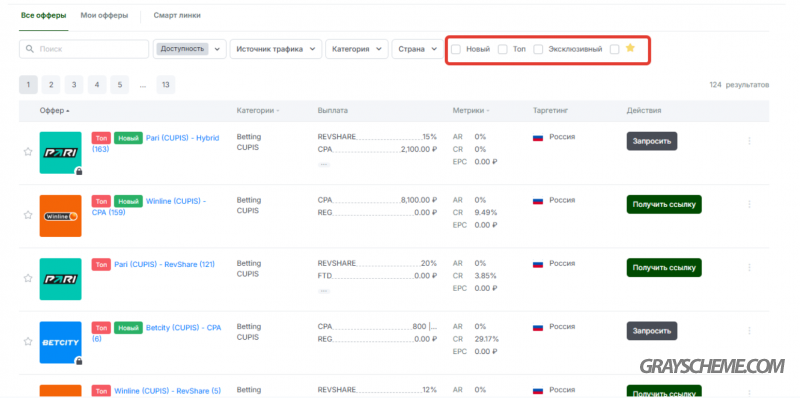Viewport: 800px width, 398px height.
Task: Expand more payouts for Pari RevShare offer
Action: [323, 291]
